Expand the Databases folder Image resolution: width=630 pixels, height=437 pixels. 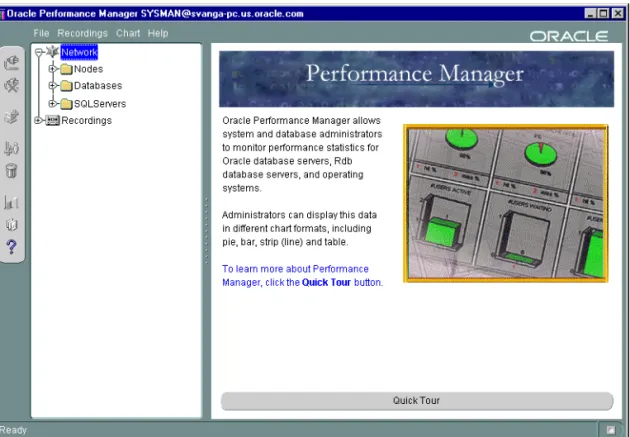coord(52,86)
